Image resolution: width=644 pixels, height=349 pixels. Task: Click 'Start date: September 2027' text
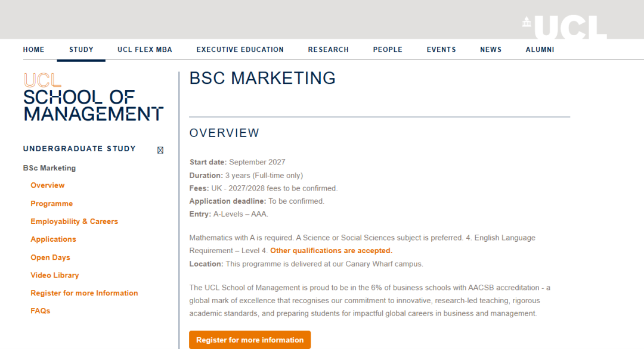(237, 162)
